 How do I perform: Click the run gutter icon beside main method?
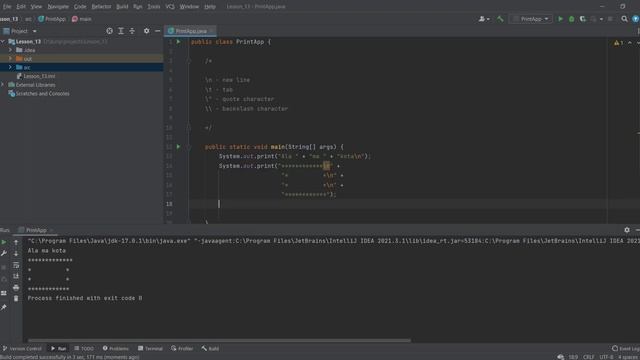point(178,147)
